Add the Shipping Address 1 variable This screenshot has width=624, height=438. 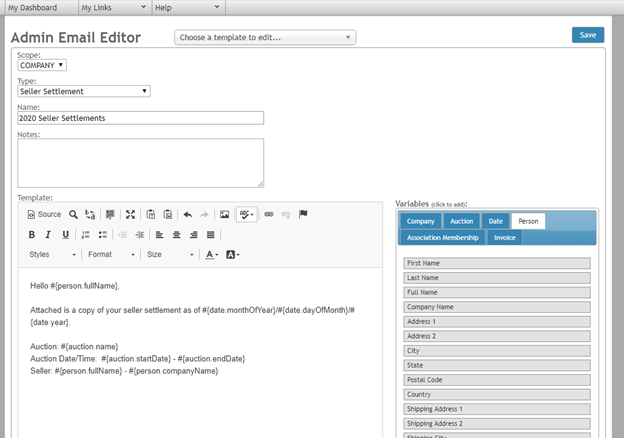pyautogui.click(x=497, y=409)
